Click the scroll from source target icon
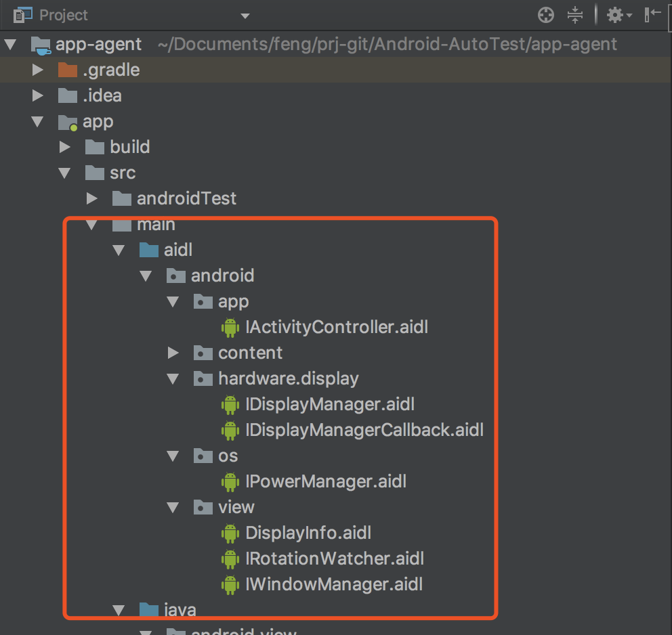The width and height of the screenshot is (672, 635). [545, 15]
